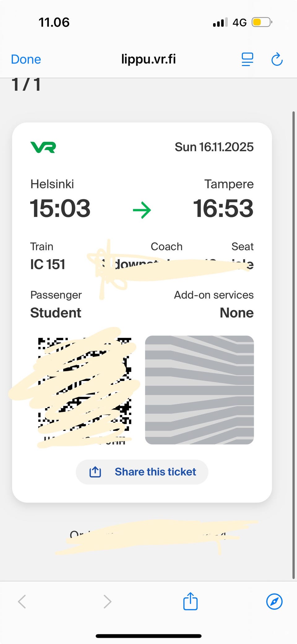The height and width of the screenshot is (644, 297).
Task: Tap the cellular signal bars
Action: point(220,22)
